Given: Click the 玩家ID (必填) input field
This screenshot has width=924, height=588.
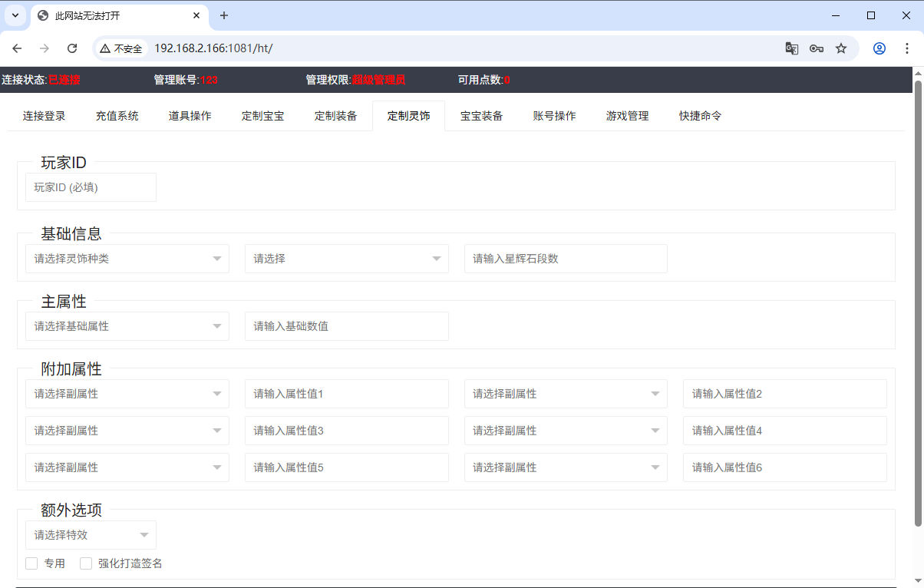Looking at the screenshot, I should click(x=91, y=187).
